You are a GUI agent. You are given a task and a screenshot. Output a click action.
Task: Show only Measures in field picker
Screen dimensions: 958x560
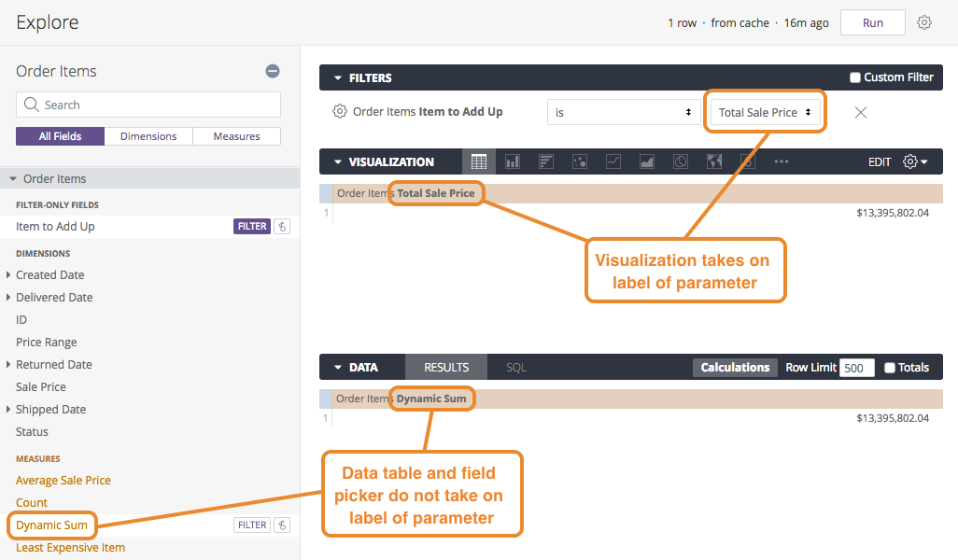[236, 136]
